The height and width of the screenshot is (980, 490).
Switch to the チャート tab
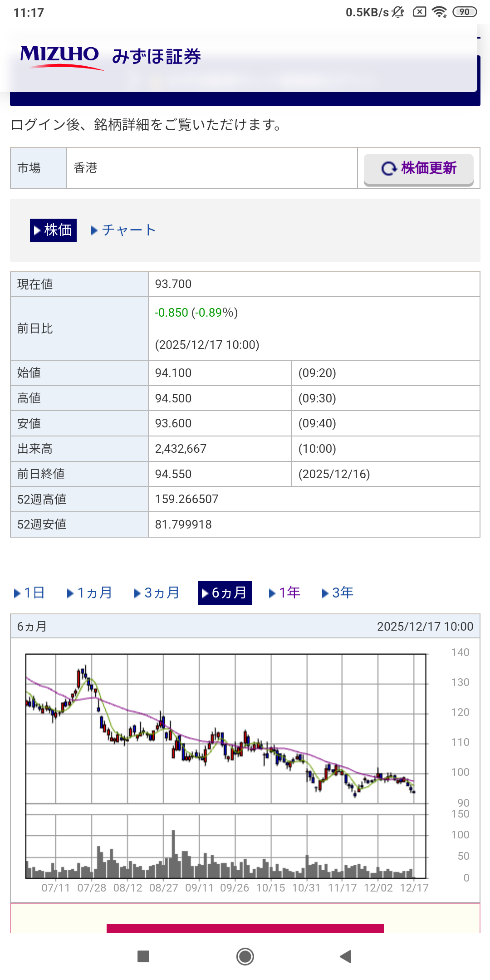coord(123,230)
